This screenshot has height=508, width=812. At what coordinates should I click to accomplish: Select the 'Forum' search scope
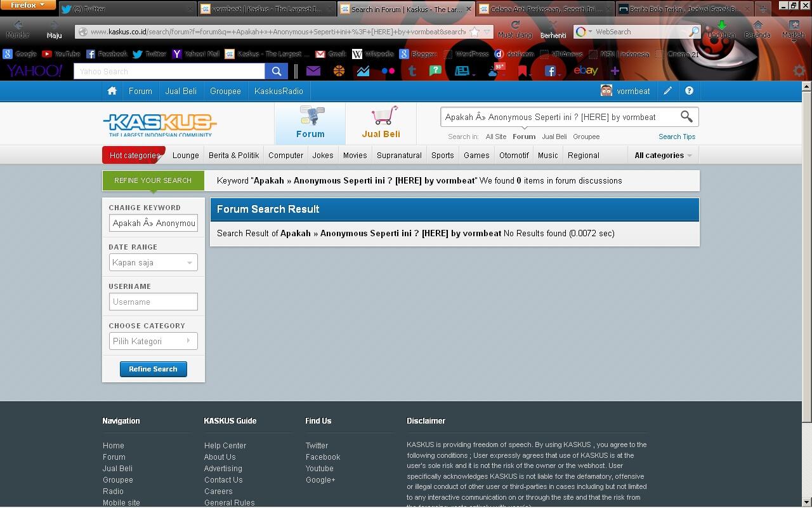(x=524, y=137)
